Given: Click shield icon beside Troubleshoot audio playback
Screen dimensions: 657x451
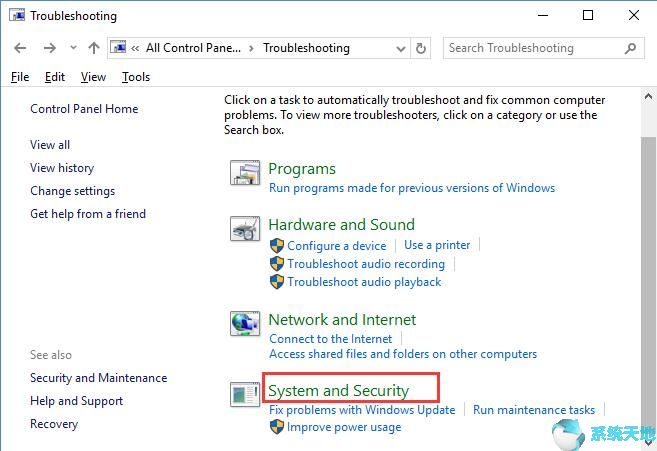Looking at the screenshot, I should [x=277, y=282].
